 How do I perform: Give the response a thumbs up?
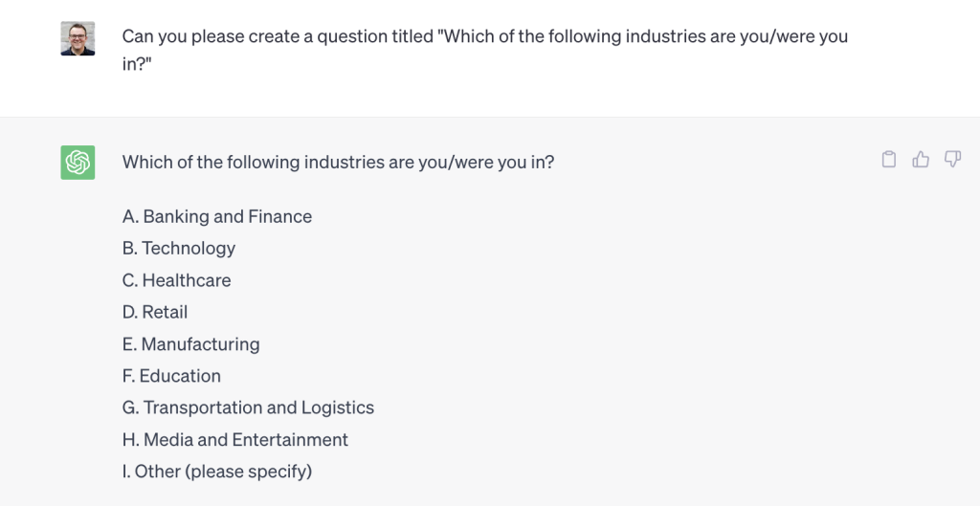(920, 160)
